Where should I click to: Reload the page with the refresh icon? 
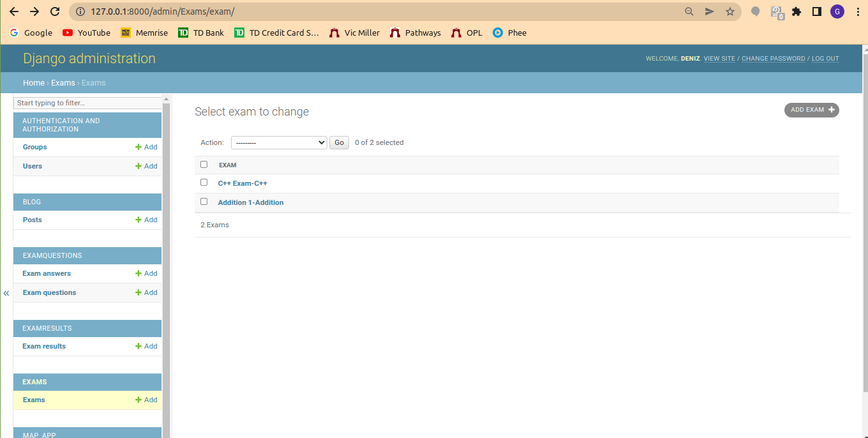tap(55, 11)
